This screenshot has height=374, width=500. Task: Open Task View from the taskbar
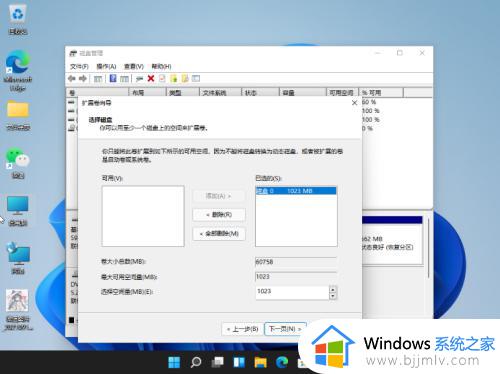pos(218,362)
